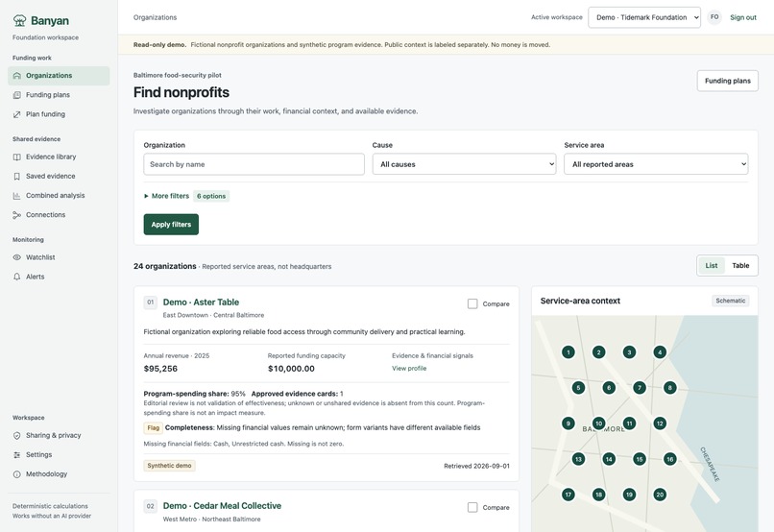Click the Settings sliders icon
774x532 pixels.
click(16, 454)
